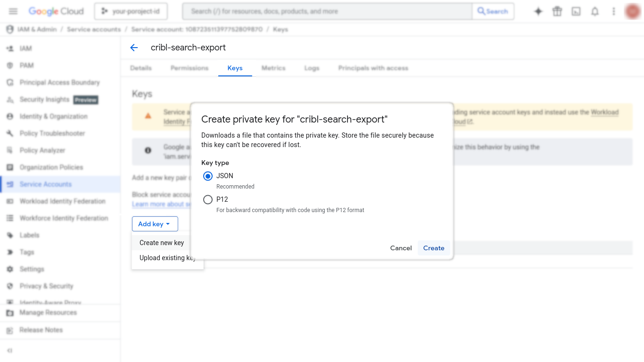The image size is (644, 362).
Task: Click the account avatar icon
Action: tap(632, 11)
